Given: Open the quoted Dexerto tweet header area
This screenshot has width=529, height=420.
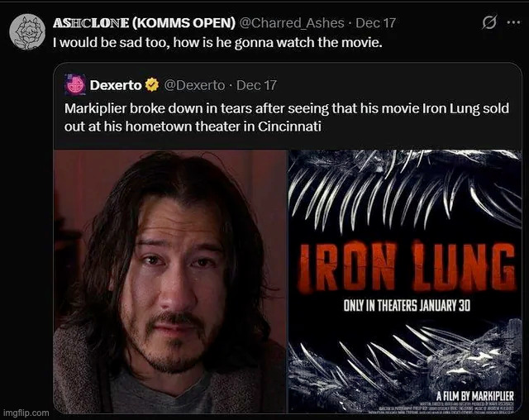Looking at the screenshot, I should click(170, 85).
